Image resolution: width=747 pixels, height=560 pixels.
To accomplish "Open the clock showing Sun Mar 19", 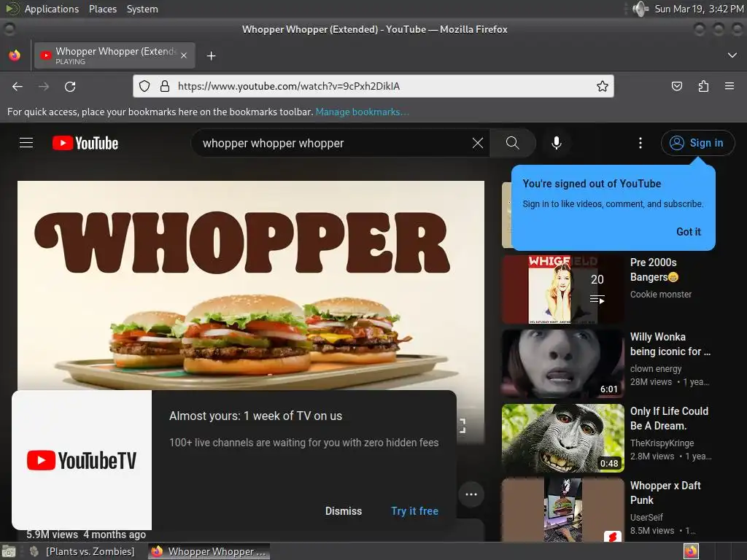I will (699, 9).
